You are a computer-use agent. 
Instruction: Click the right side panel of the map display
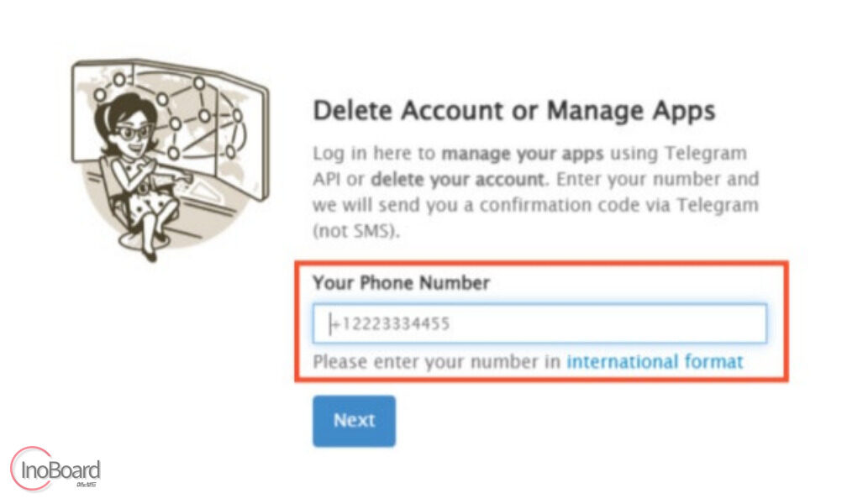tap(242, 138)
